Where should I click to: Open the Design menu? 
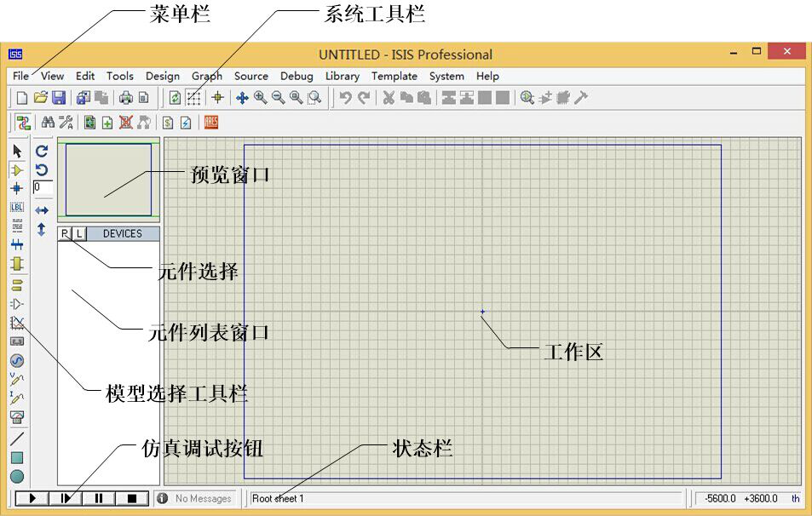pyautogui.click(x=163, y=76)
